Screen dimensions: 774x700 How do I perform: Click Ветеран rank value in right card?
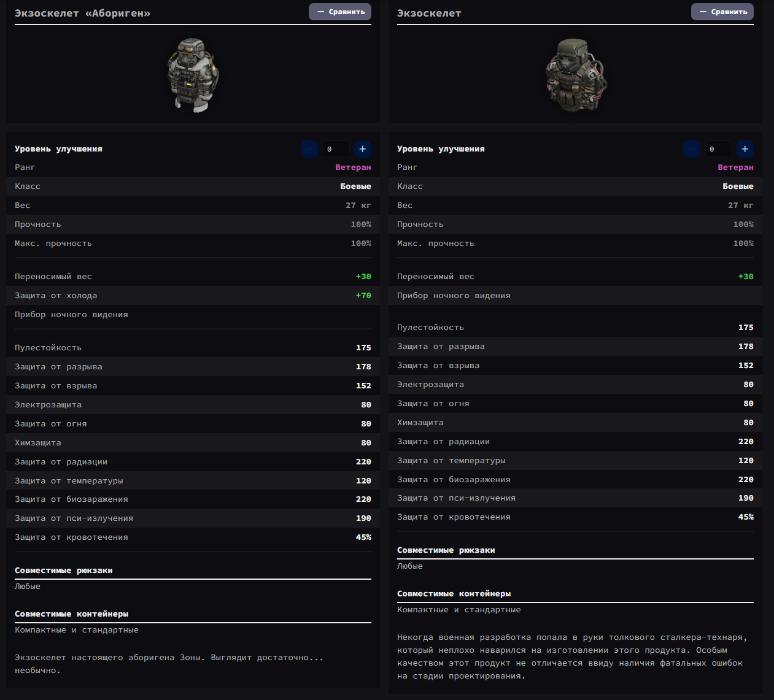(735, 167)
